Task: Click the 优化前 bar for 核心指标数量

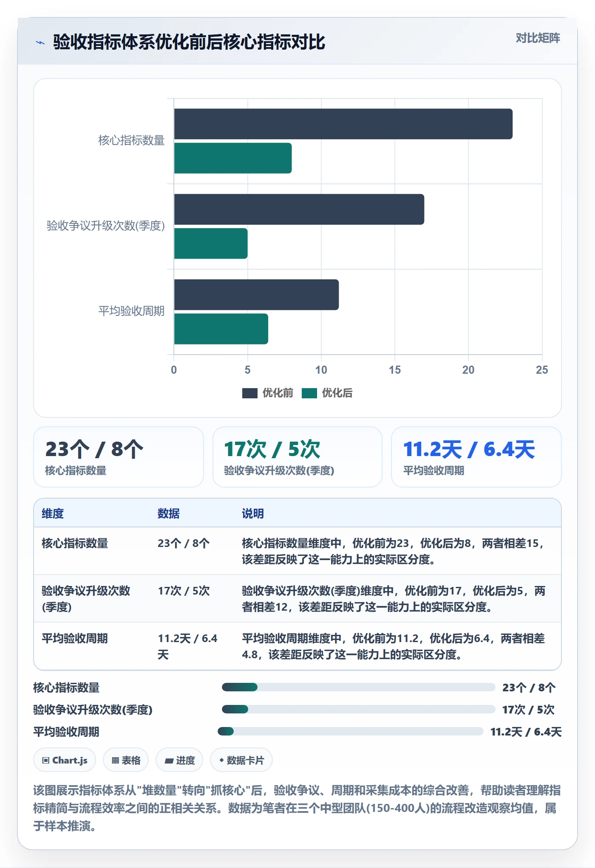Action: pyautogui.click(x=343, y=124)
